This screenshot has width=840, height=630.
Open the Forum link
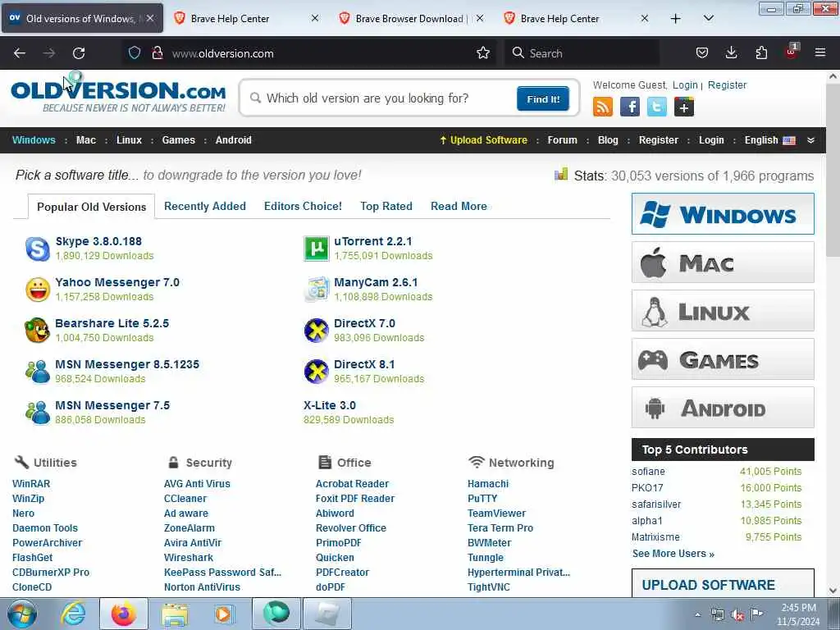[x=562, y=139]
